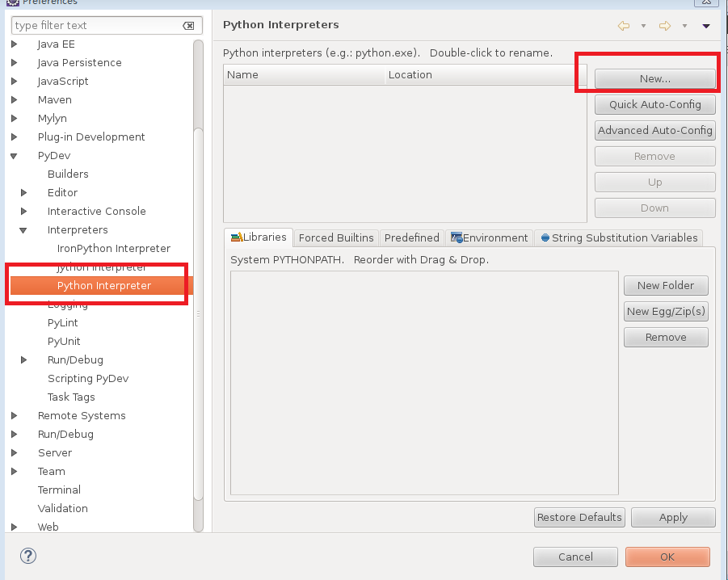Switch to the Forced Builtins tab

pos(336,237)
